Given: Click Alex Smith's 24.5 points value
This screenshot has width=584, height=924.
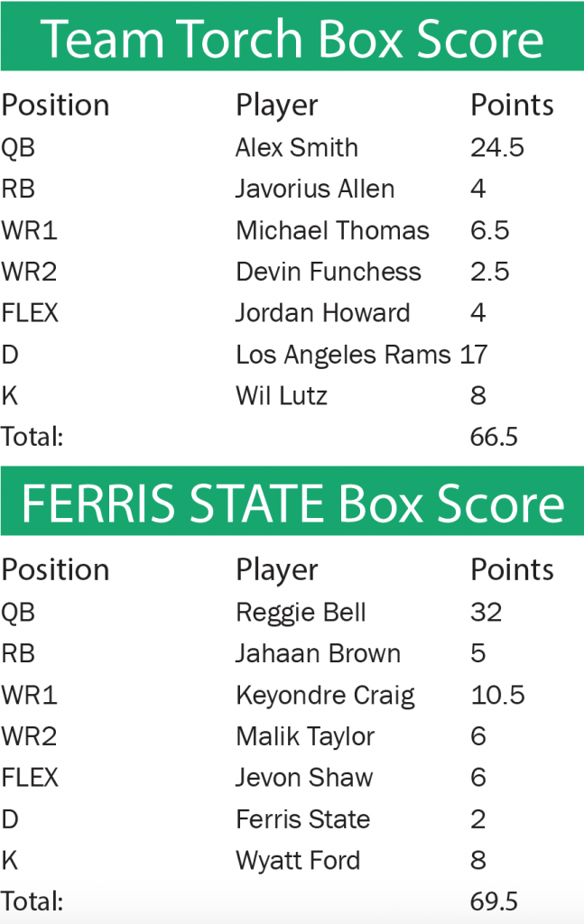Looking at the screenshot, I should 497,148.
